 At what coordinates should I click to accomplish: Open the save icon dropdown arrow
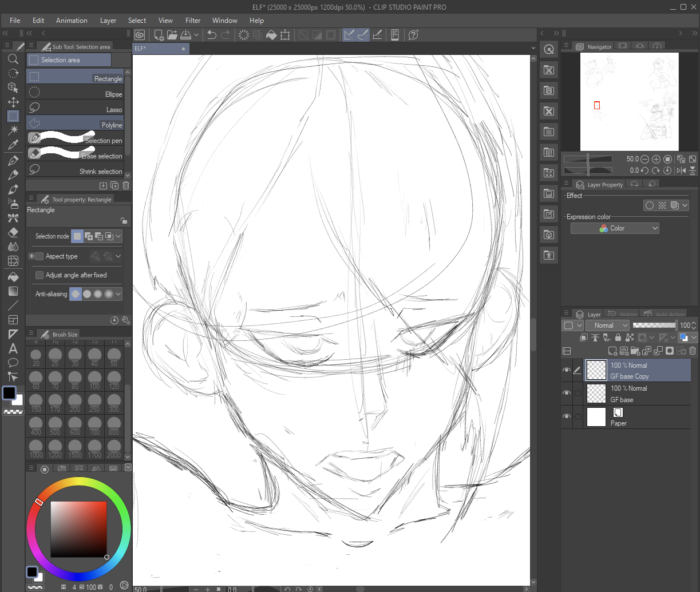(196, 35)
